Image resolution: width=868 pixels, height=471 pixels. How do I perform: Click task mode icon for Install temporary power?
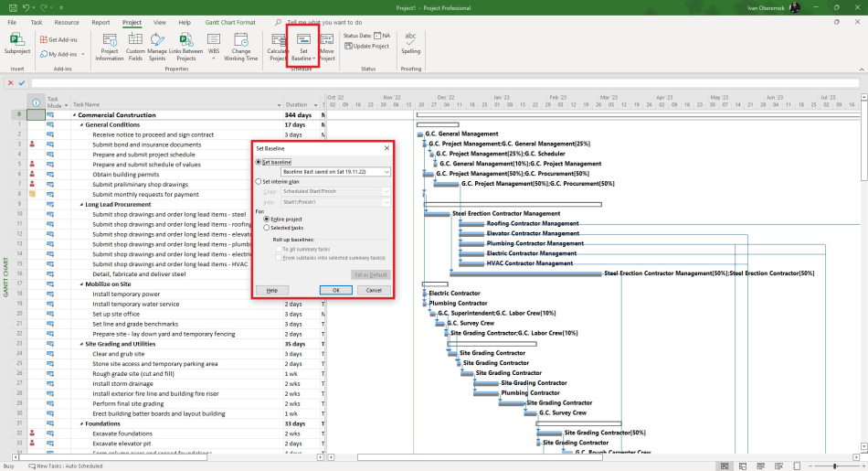coord(50,294)
